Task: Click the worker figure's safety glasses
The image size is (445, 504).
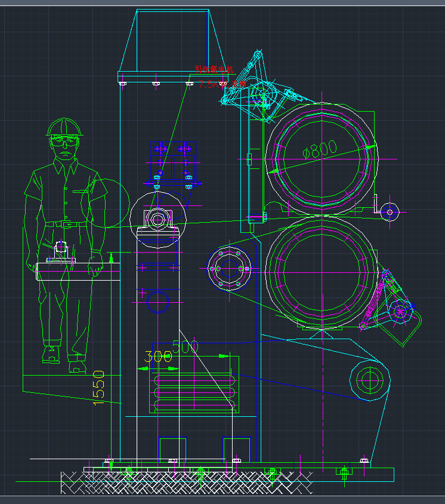Action: 64,142
